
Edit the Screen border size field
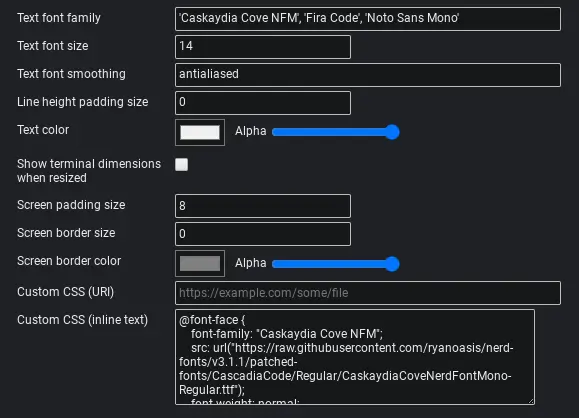(x=263, y=234)
